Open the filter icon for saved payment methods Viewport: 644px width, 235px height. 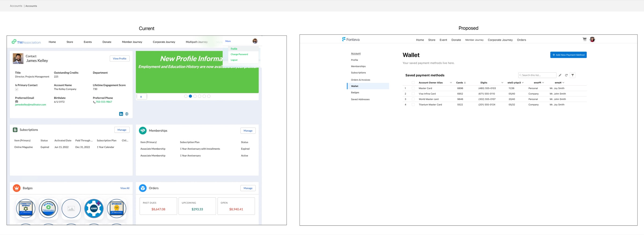(573, 75)
